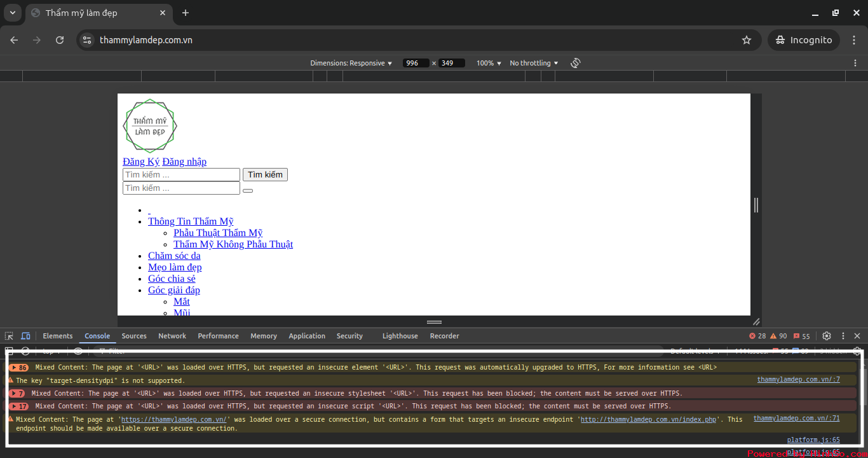Viewport: 868px width, 458px height.
Task: Expand the 86 insecure element messages
Action: [19, 368]
